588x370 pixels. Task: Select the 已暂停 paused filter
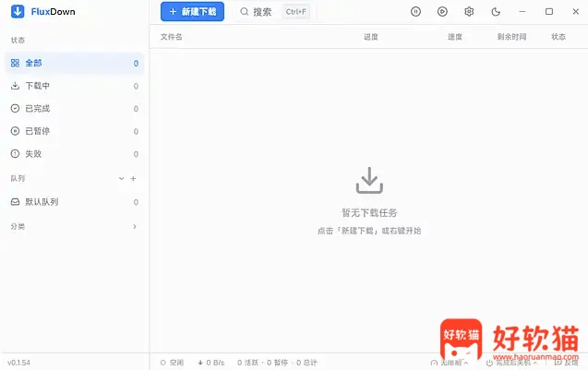(x=74, y=131)
